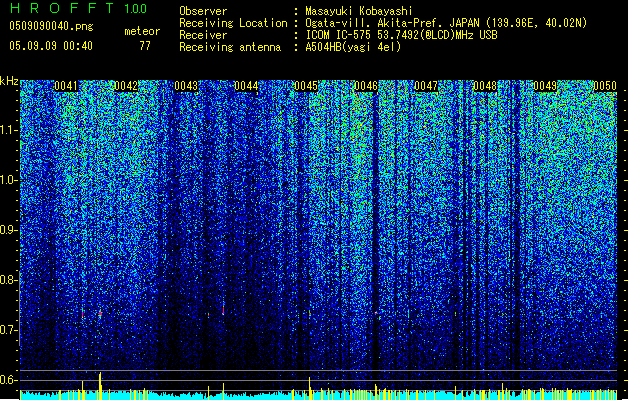Click the timestamp 05.09.09 00:40

tap(51, 46)
